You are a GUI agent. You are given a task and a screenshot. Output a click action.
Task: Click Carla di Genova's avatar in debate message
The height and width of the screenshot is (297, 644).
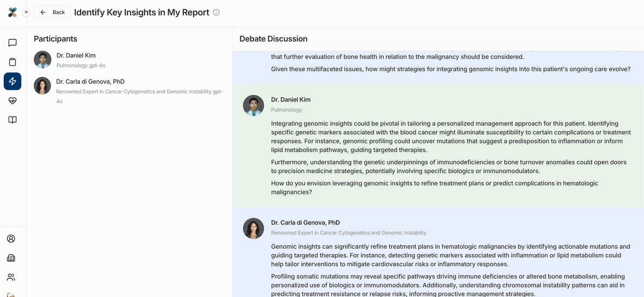[253, 228]
